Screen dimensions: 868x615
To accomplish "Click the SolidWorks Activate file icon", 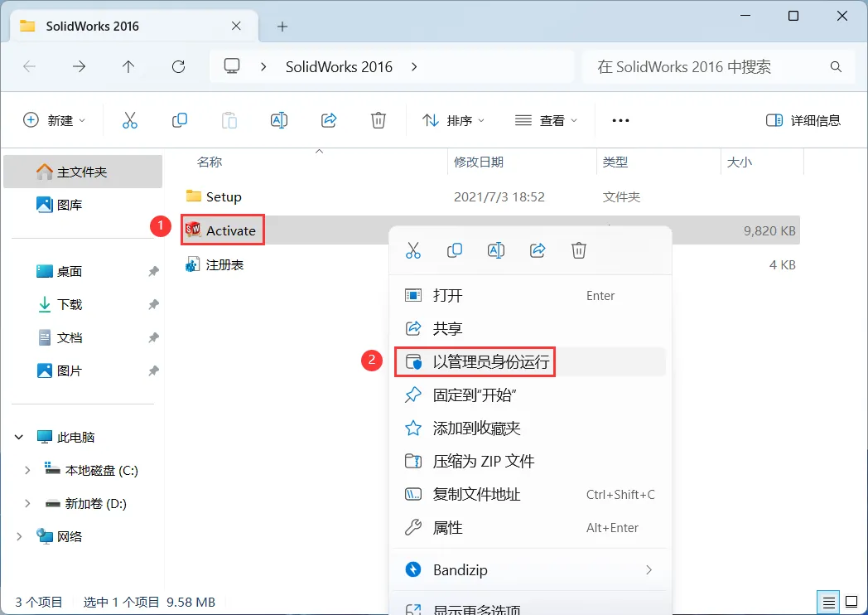I will coord(193,230).
